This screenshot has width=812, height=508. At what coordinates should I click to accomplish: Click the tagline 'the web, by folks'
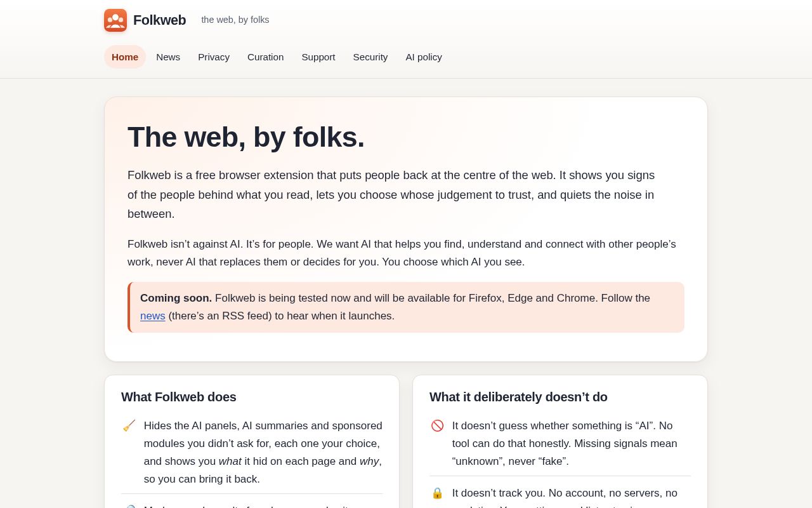point(235,20)
